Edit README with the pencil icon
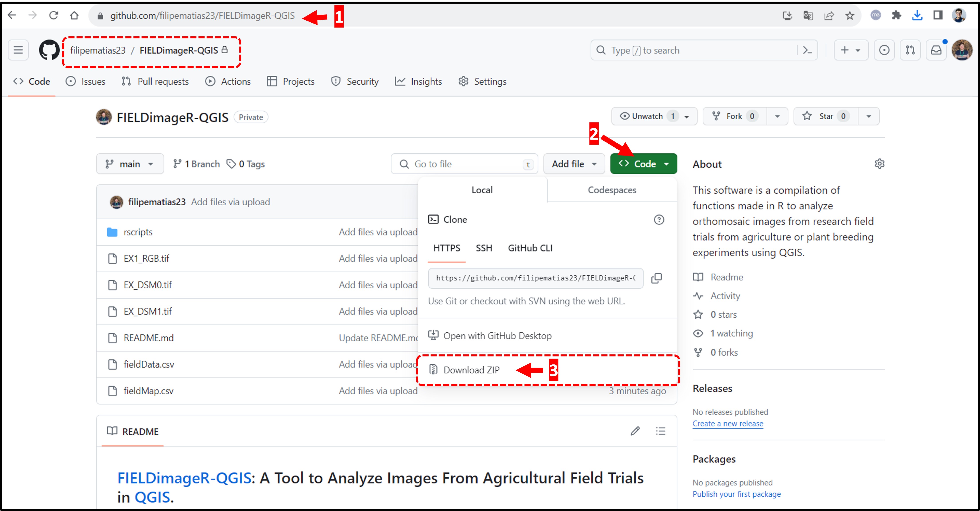This screenshot has height=511, width=980. pos(635,431)
